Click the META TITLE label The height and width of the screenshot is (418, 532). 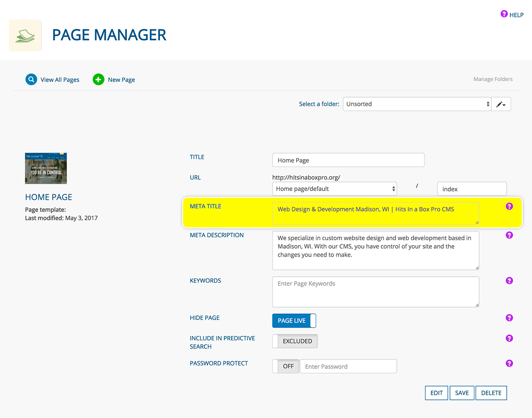pyautogui.click(x=205, y=206)
